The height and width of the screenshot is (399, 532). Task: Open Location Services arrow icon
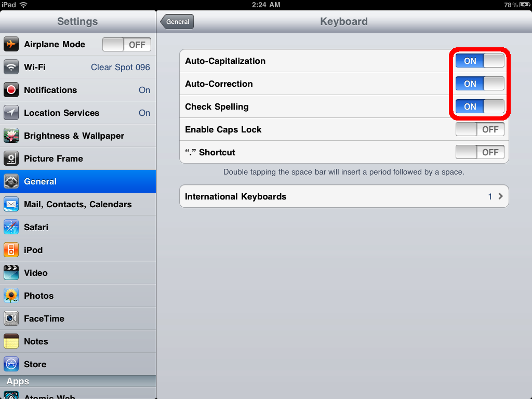tap(11, 113)
